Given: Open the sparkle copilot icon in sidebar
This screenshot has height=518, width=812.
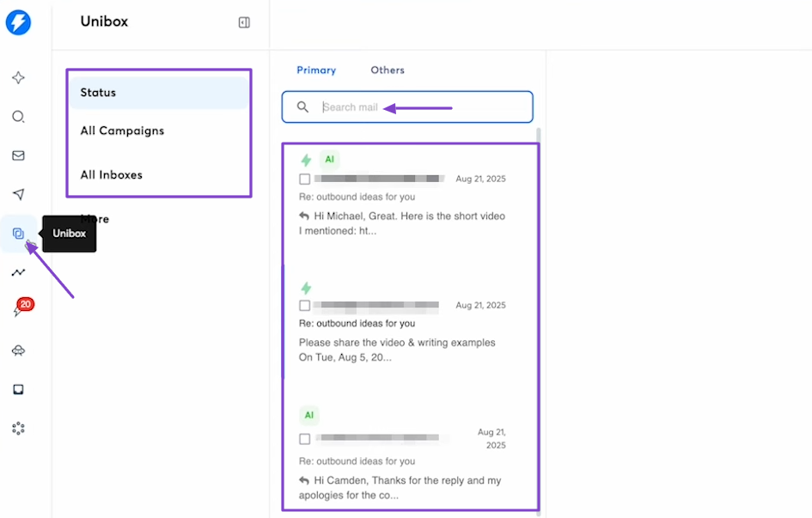Looking at the screenshot, I should pyautogui.click(x=18, y=77).
